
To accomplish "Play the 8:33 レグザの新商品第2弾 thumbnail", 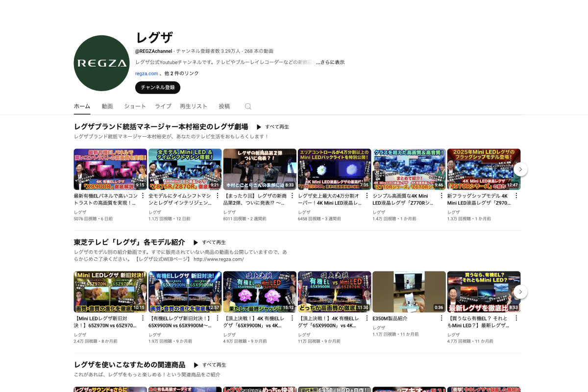I will pyautogui.click(x=260, y=170).
